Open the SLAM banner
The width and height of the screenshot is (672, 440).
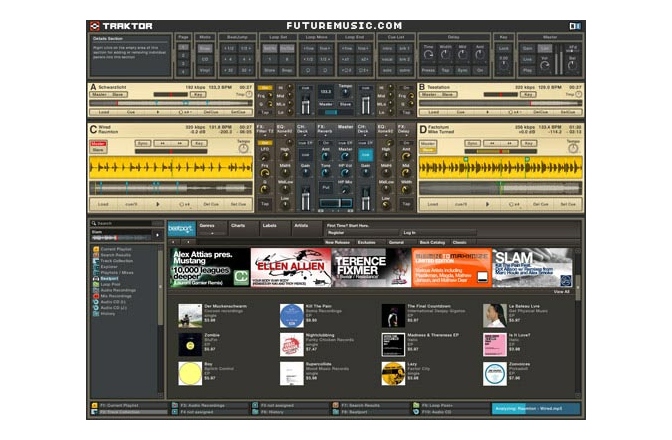click(x=533, y=268)
